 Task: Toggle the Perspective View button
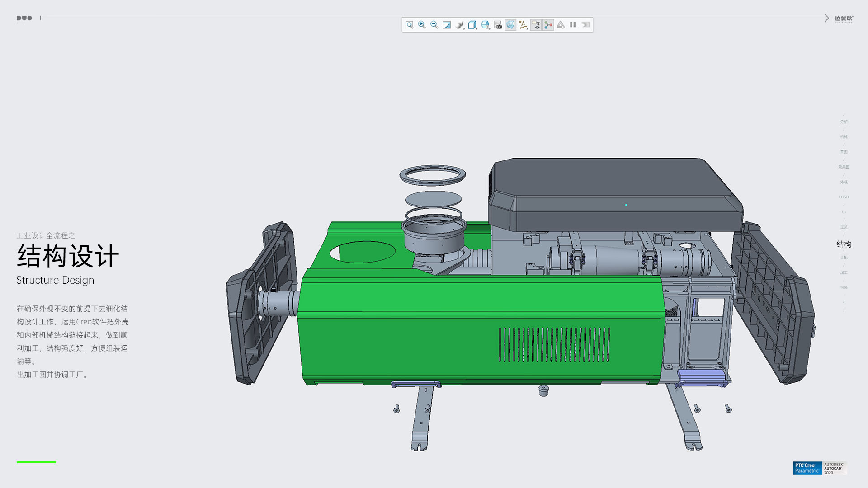tap(510, 25)
